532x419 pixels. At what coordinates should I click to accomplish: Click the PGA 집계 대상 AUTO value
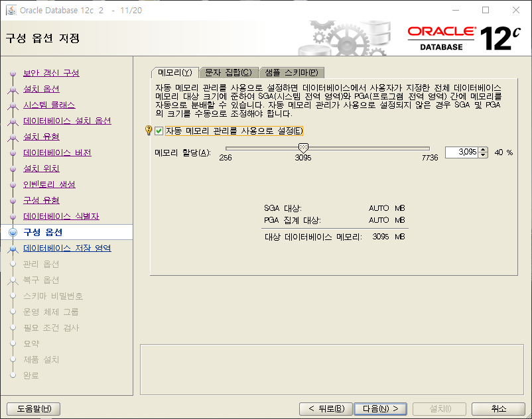click(x=379, y=220)
